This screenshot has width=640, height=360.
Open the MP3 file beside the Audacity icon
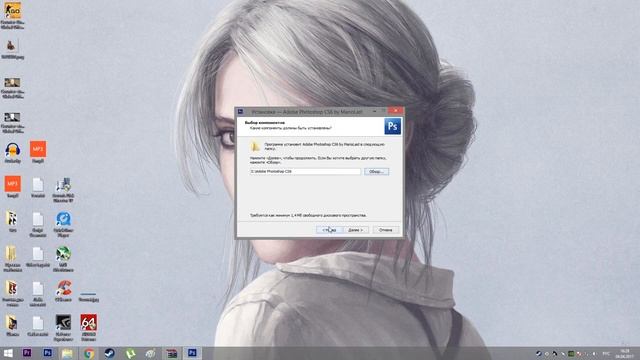38,152
